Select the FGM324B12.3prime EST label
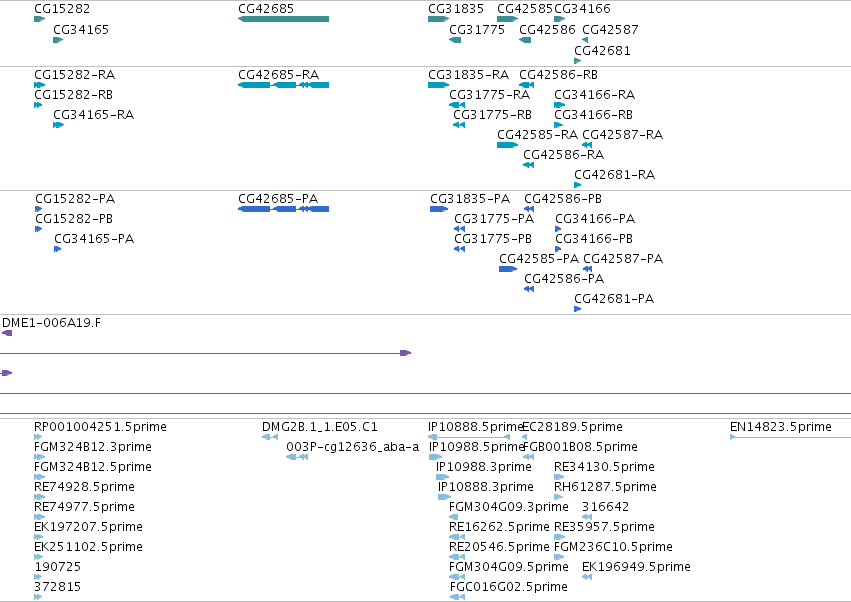This screenshot has width=851, height=602. tap(93, 447)
